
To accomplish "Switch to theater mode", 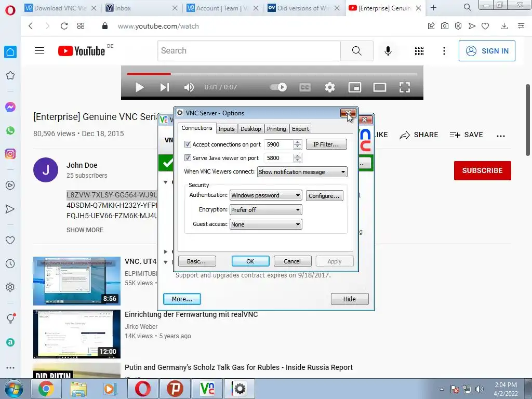I will (380, 87).
